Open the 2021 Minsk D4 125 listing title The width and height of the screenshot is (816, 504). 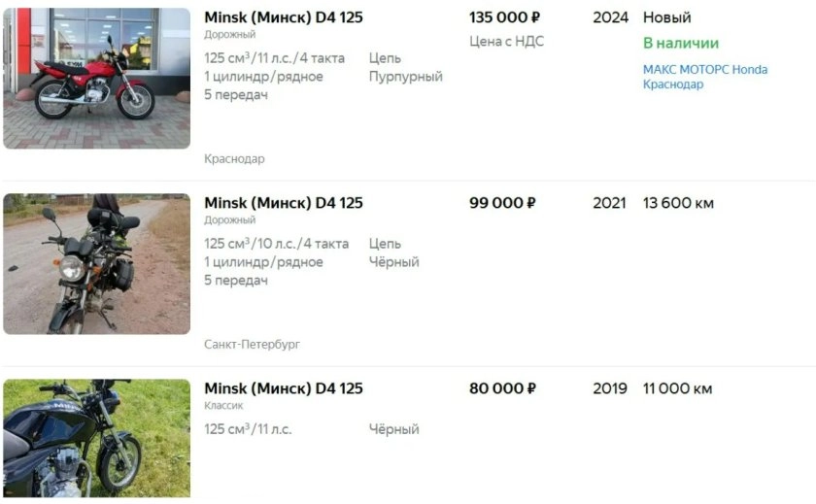(x=283, y=203)
